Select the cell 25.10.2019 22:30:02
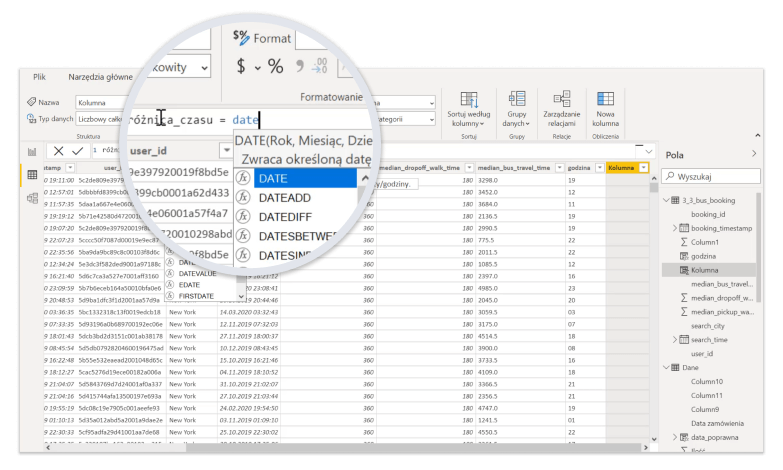The image size is (783, 470). (x=249, y=432)
